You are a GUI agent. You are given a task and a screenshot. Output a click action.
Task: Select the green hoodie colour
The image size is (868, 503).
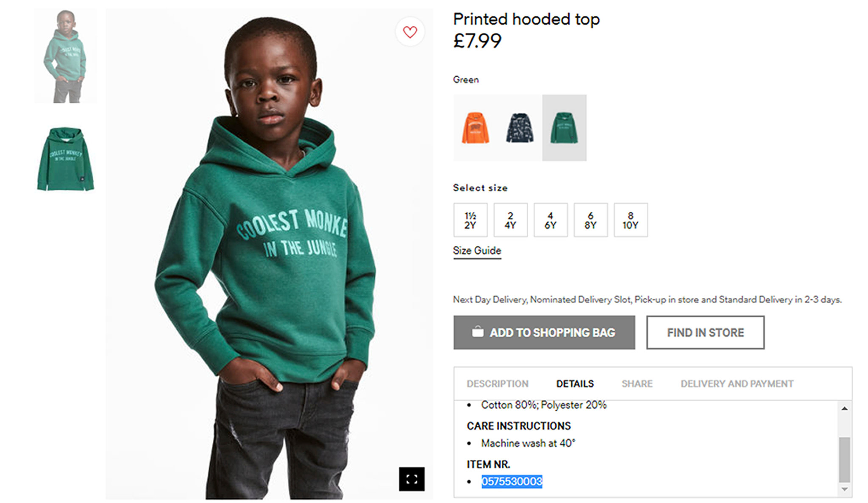click(564, 128)
